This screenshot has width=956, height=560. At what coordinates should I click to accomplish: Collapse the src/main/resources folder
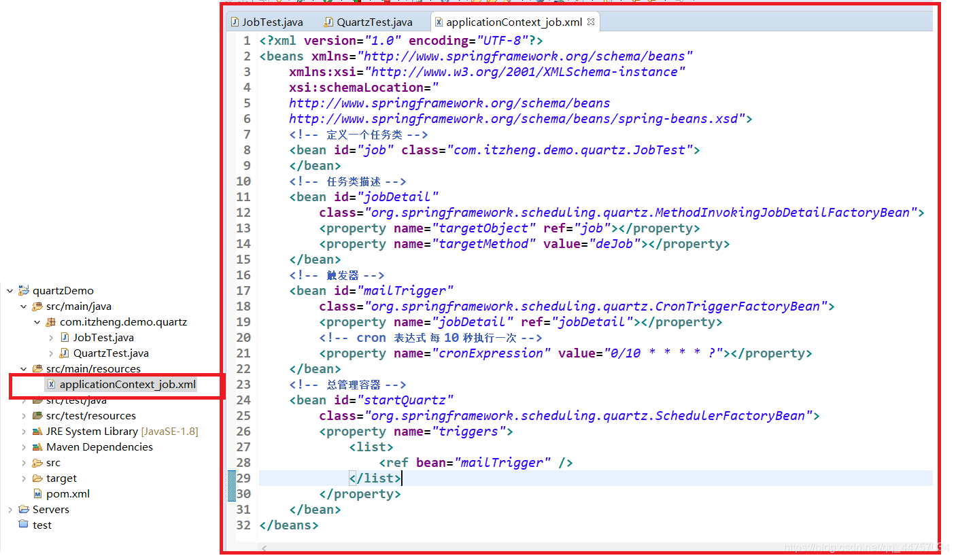[24, 369]
